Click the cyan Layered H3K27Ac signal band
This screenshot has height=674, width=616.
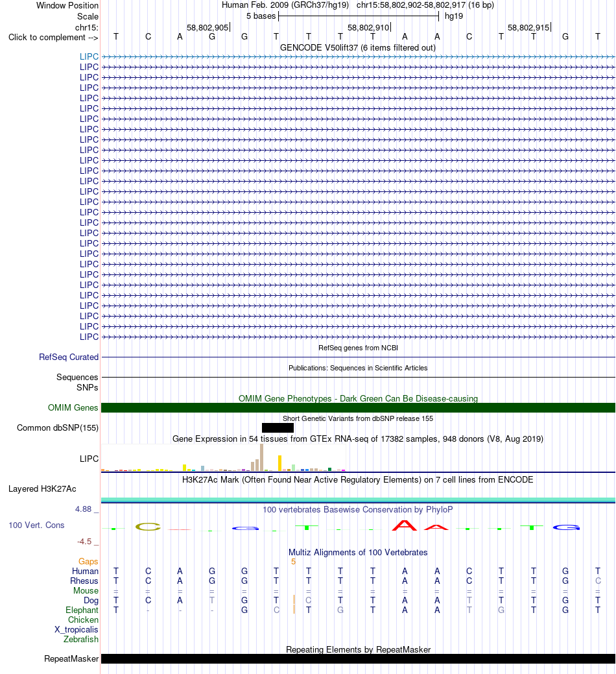pyautogui.click(x=358, y=499)
